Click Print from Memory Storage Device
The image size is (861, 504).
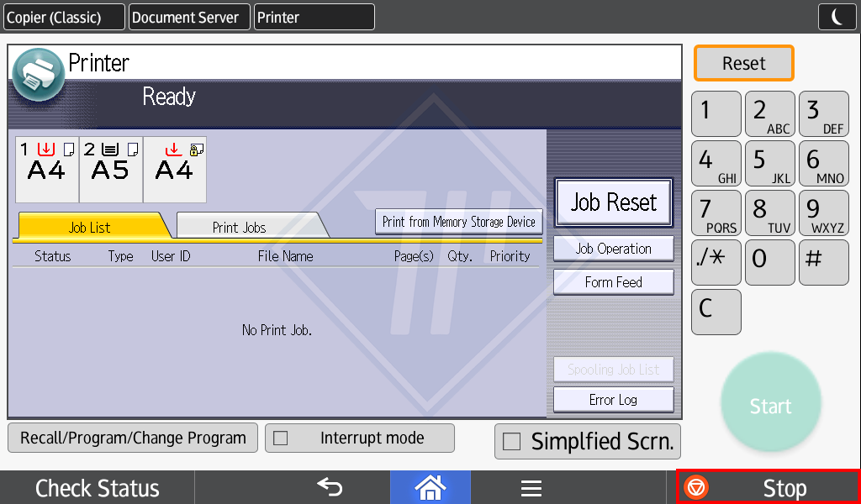pos(458,222)
